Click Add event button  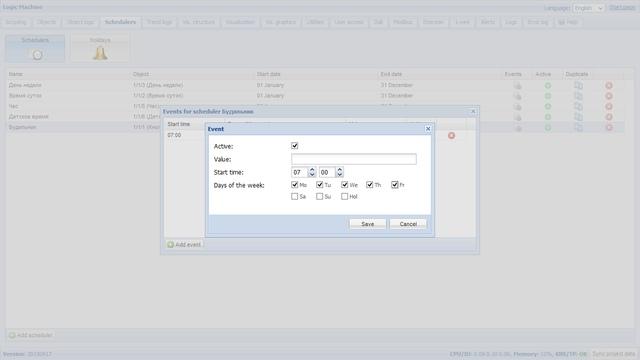coord(184,244)
